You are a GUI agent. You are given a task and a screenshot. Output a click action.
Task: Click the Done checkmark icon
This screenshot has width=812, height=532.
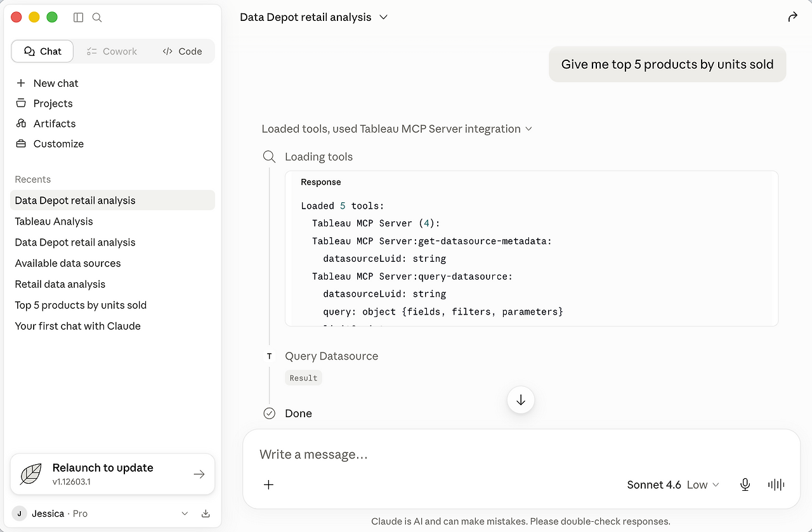[x=270, y=413]
